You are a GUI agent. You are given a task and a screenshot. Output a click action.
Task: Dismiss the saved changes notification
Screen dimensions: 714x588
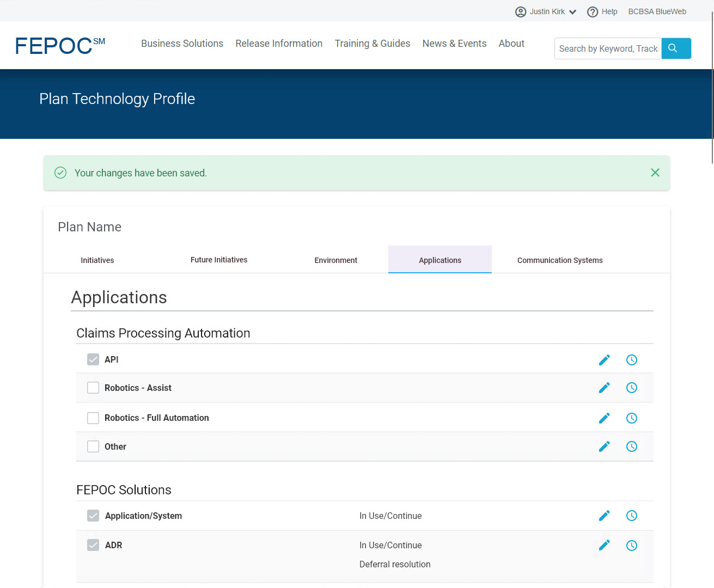(655, 173)
